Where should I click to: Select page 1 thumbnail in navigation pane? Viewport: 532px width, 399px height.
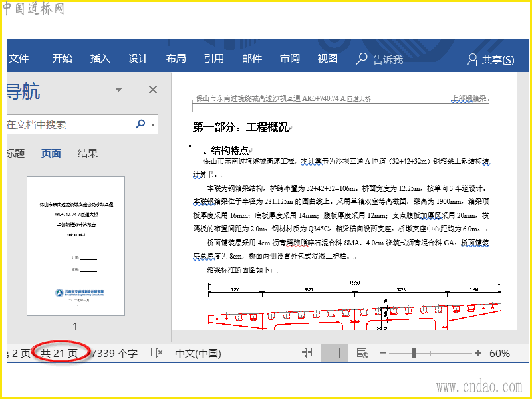coord(76,246)
